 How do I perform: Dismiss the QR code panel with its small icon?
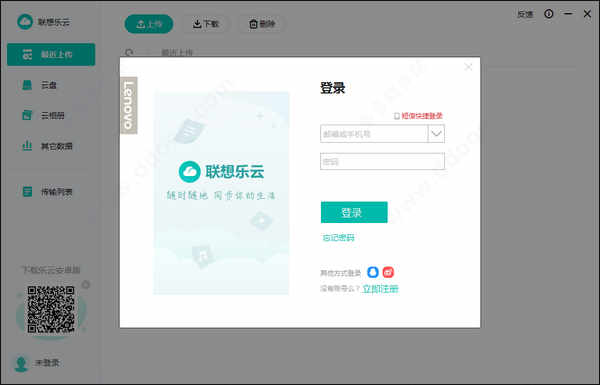click(86, 284)
